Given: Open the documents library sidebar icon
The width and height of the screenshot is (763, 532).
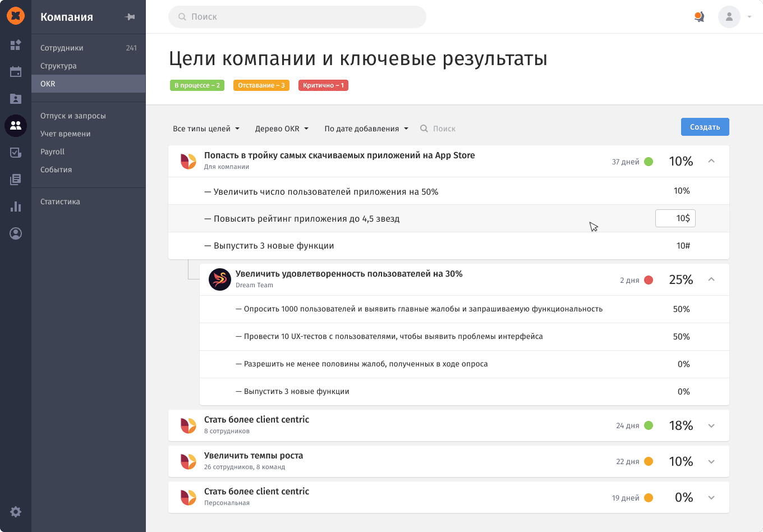Looking at the screenshot, I should coord(16,180).
